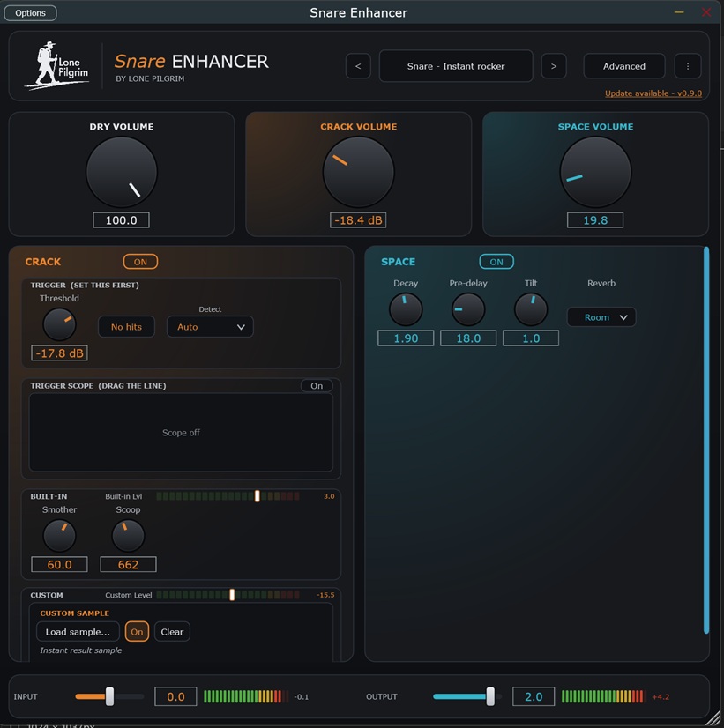Click the Input slider handle

[x=109, y=696]
